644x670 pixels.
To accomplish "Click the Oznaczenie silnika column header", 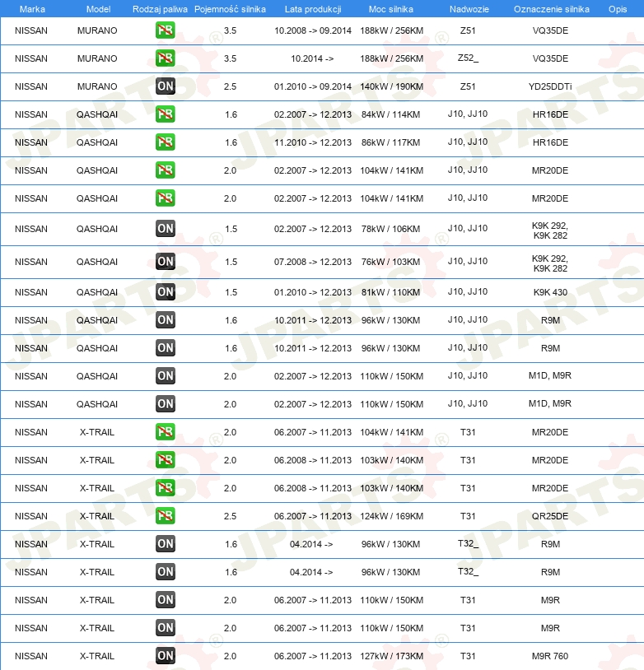I will click(552, 9).
